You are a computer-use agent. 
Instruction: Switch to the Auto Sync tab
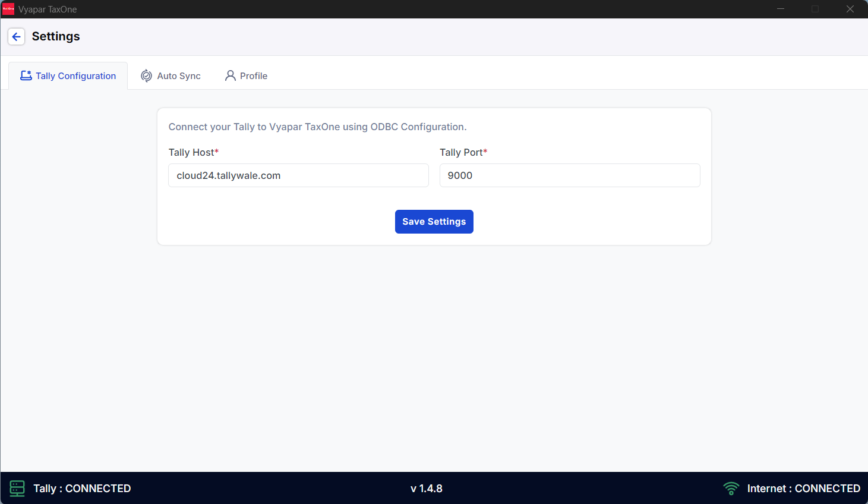[x=171, y=75]
